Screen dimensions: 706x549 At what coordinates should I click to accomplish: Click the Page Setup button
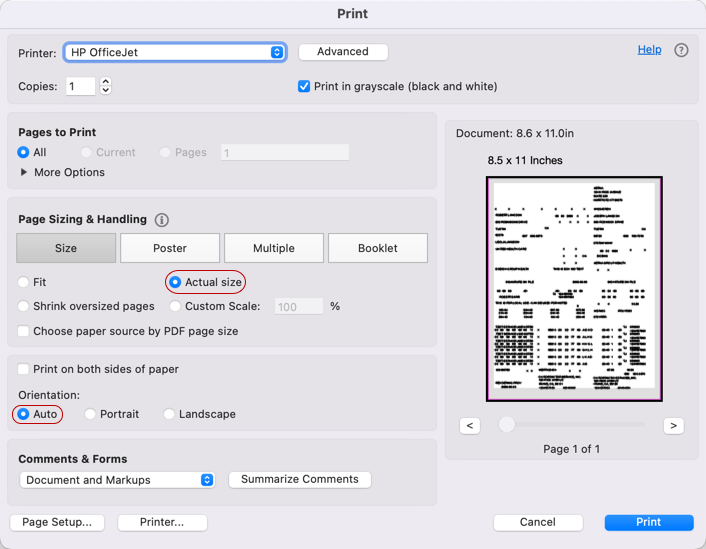coord(57,522)
